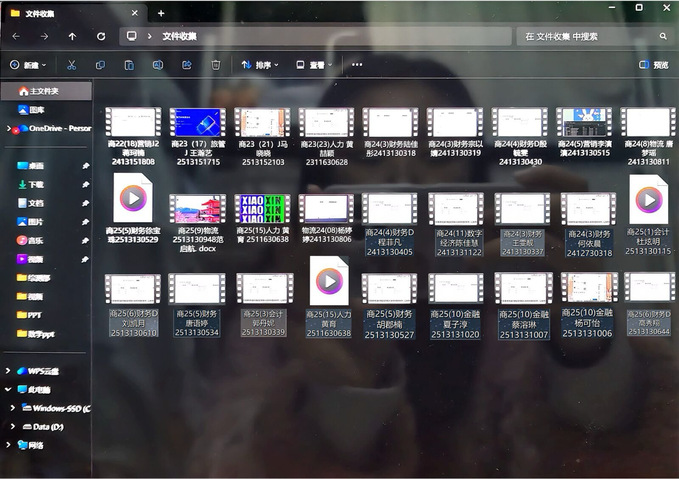Viewport: 679px width, 479px height.
Task: Click the Rename icon in toolbar
Action: 158,65
